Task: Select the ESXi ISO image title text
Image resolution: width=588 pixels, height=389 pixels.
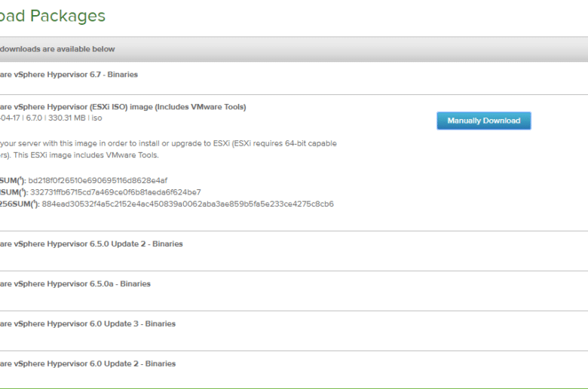Action: point(123,107)
